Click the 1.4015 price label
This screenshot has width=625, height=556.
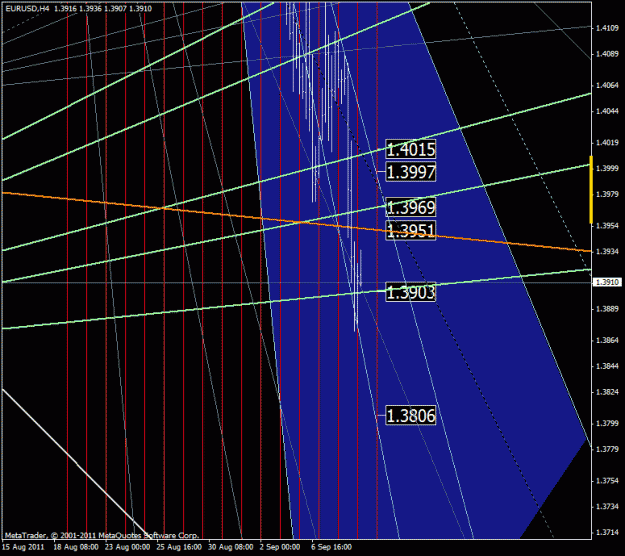point(411,149)
